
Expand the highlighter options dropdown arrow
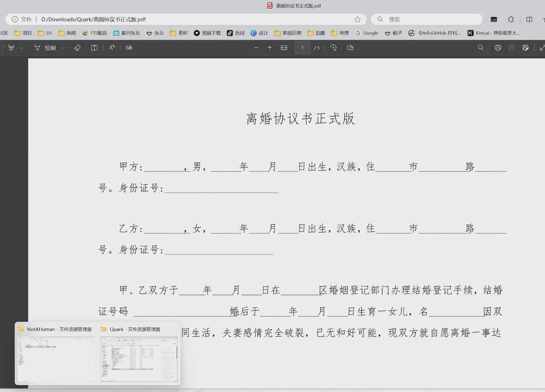click(x=21, y=48)
